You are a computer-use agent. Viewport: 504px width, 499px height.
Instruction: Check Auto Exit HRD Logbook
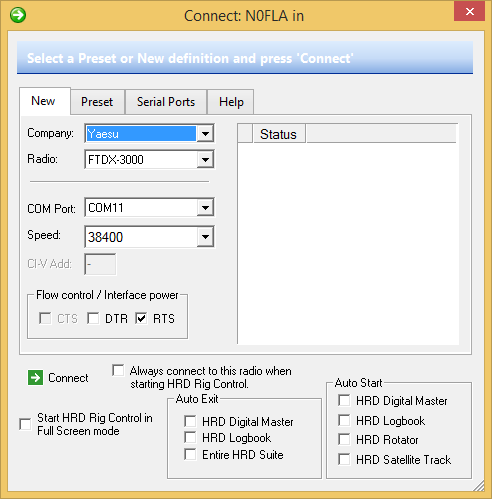coord(190,437)
